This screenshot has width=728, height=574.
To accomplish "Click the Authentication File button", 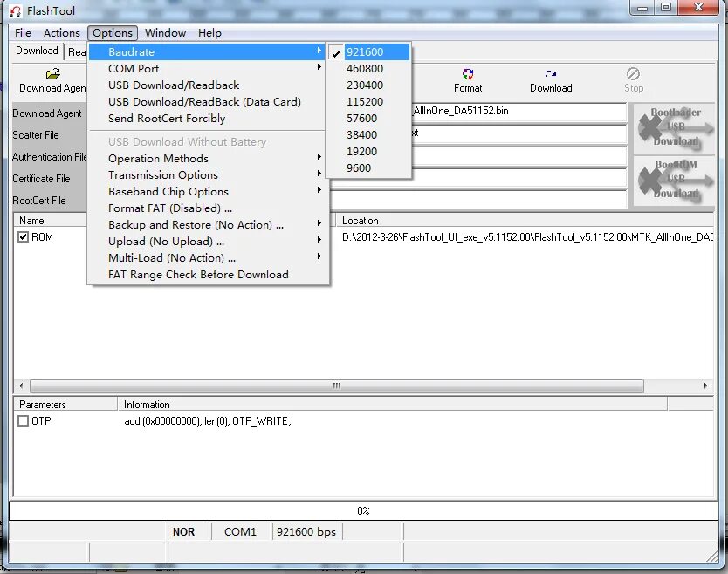I will tap(49, 157).
